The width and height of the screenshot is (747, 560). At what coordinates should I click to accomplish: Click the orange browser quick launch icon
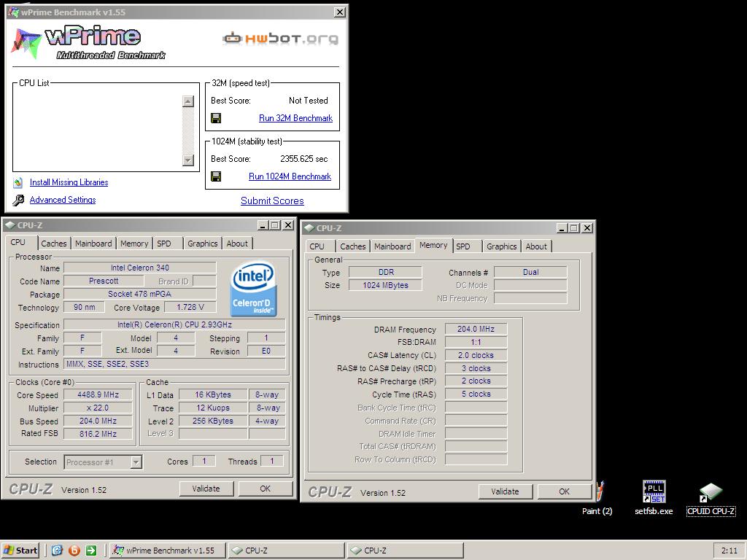pyautogui.click(x=74, y=551)
